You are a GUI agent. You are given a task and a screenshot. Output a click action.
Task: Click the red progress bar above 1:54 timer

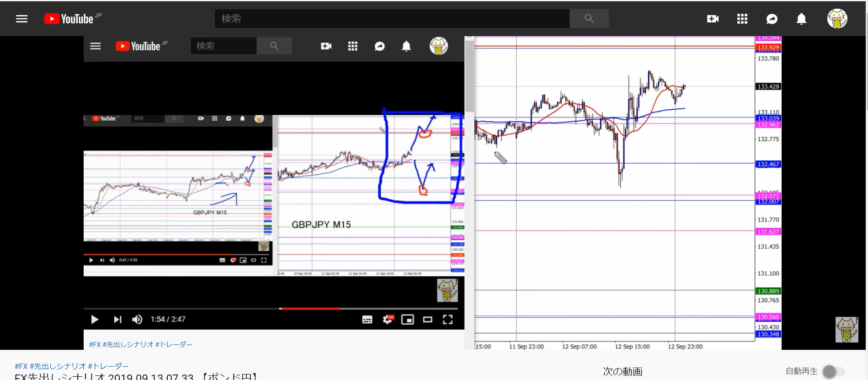309,309
